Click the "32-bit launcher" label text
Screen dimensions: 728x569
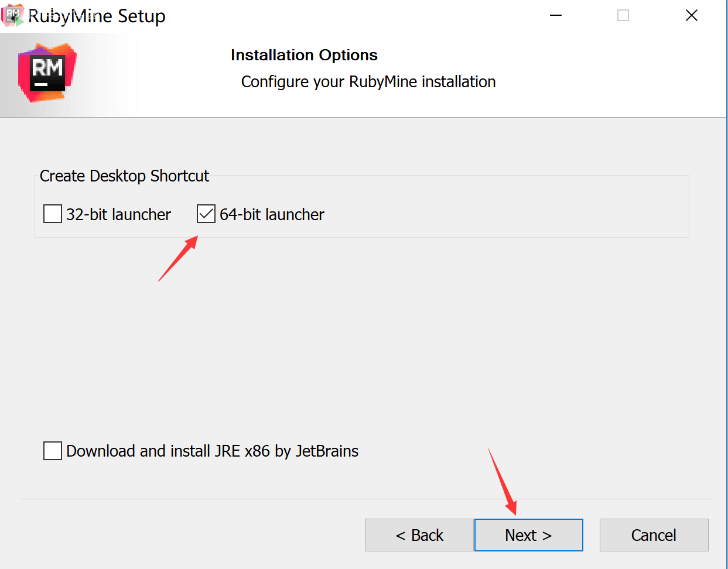pyautogui.click(x=118, y=215)
